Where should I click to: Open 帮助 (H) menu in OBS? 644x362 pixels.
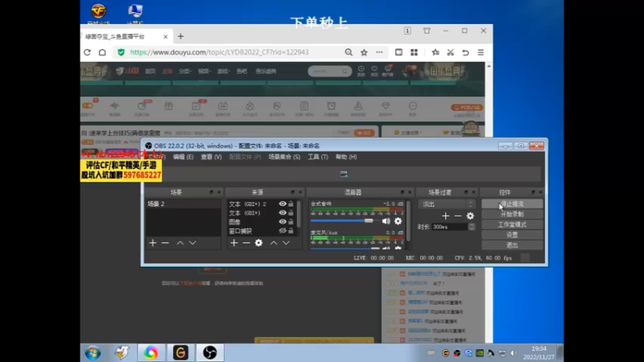click(346, 157)
